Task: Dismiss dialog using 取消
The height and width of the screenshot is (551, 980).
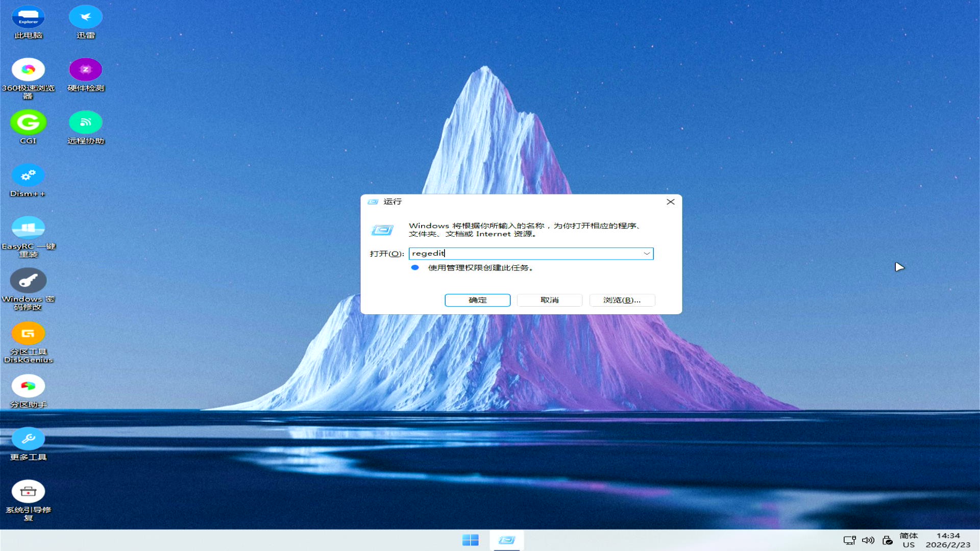Action: [549, 300]
